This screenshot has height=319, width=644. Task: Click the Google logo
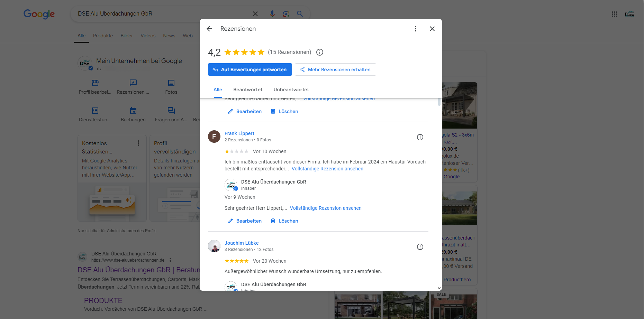point(39,14)
